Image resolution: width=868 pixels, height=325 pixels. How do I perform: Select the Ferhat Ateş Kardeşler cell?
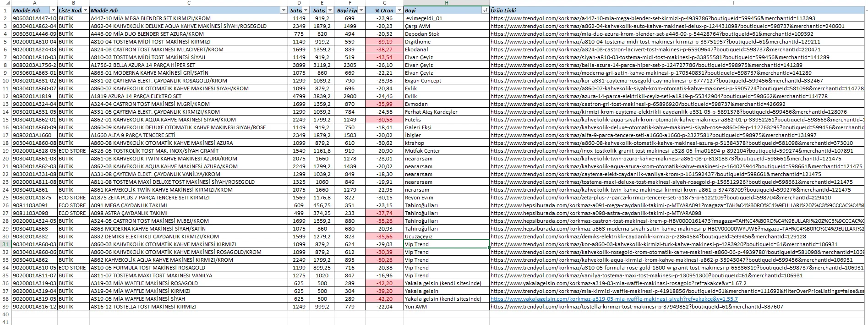(447, 112)
